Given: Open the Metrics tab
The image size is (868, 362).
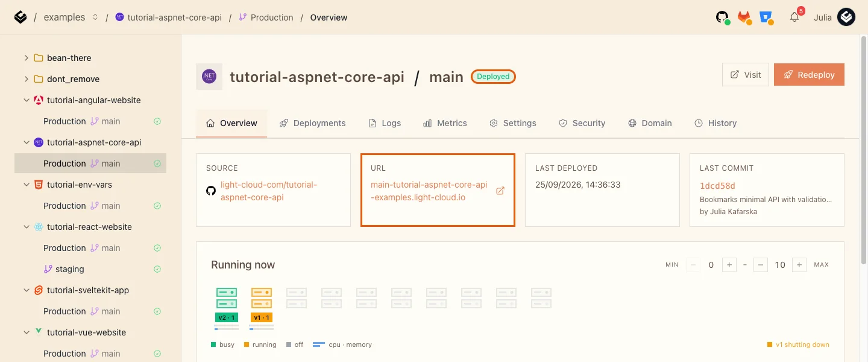Looking at the screenshot, I should tap(445, 123).
